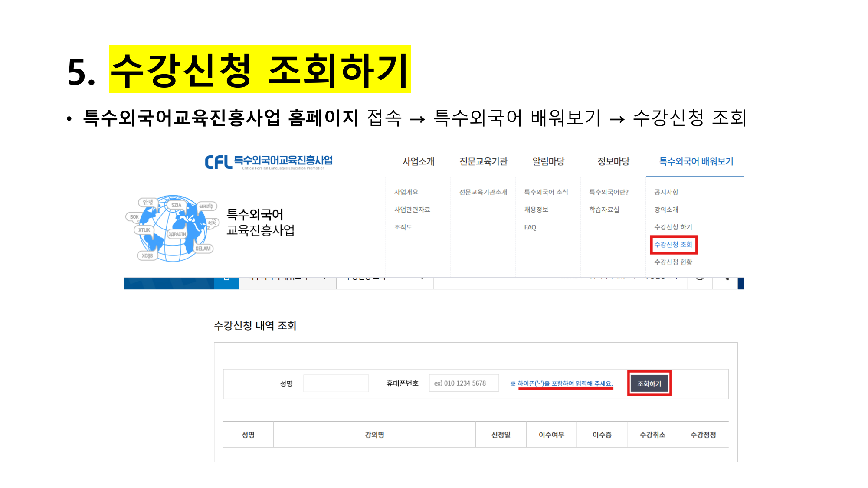Image resolution: width=868 pixels, height=488 pixels.
Task: Open the FAQ link under 알림마당
Action: (530, 227)
